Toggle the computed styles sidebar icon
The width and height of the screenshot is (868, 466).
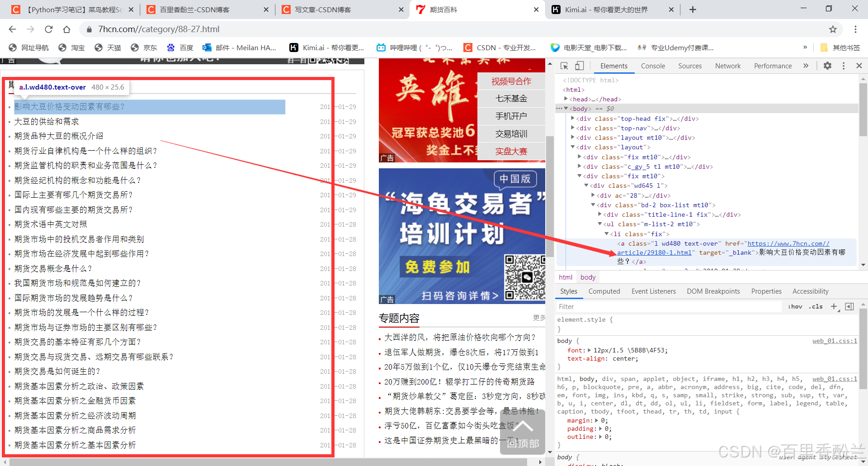pyautogui.click(x=849, y=307)
